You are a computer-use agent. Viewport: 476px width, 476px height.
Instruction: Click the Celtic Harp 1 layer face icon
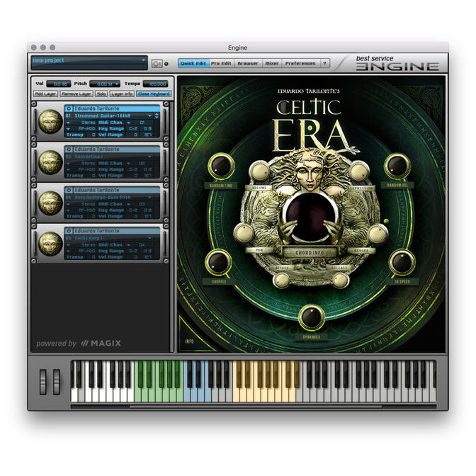pos(50,244)
